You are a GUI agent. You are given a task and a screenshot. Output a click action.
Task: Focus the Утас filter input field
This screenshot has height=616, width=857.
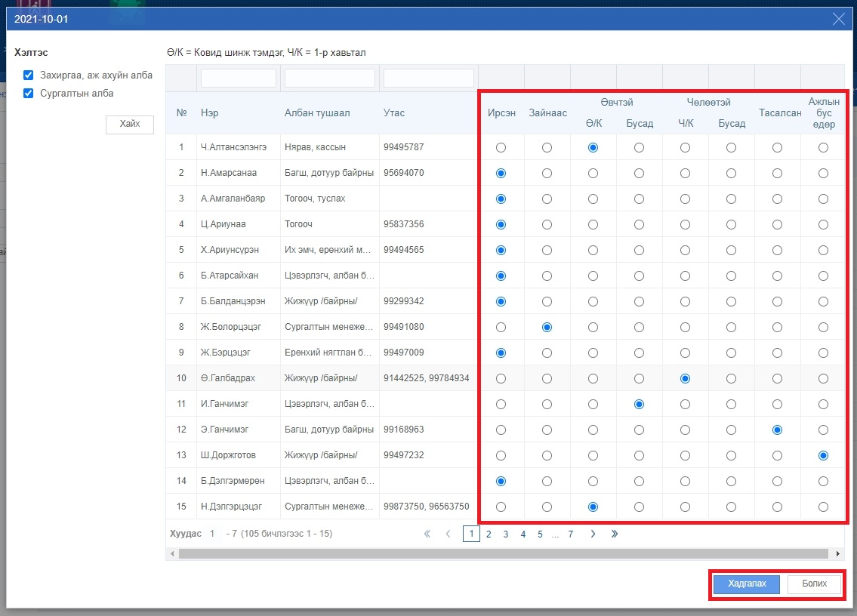pyautogui.click(x=429, y=79)
